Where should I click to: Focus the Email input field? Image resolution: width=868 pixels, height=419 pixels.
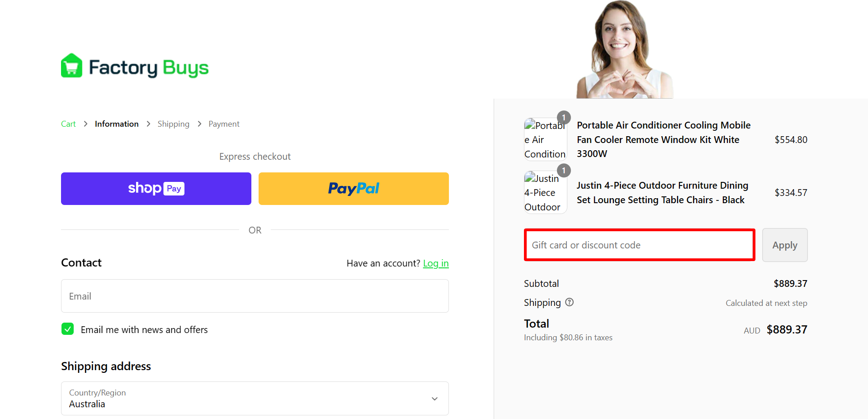tap(255, 296)
